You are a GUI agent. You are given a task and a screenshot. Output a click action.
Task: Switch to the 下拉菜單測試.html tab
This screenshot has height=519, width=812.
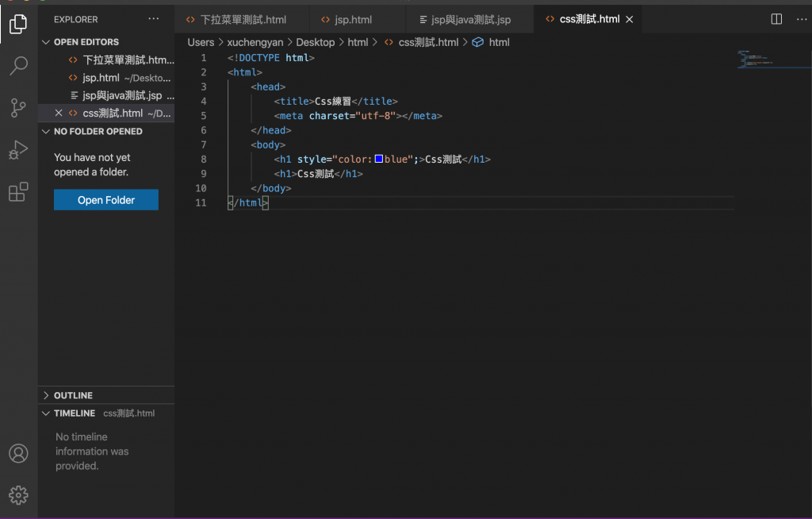point(243,20)
